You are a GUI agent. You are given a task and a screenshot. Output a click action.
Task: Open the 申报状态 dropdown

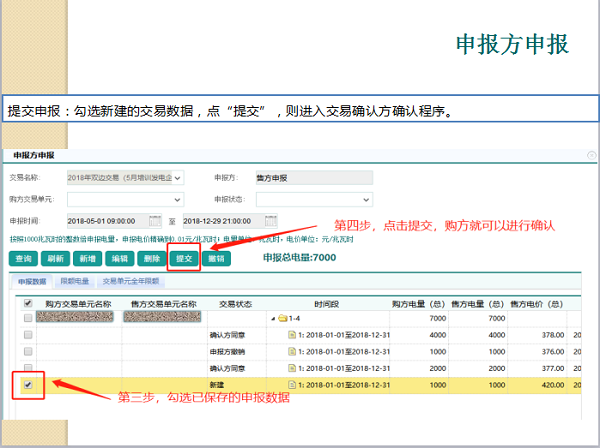(x=366, y=199)
